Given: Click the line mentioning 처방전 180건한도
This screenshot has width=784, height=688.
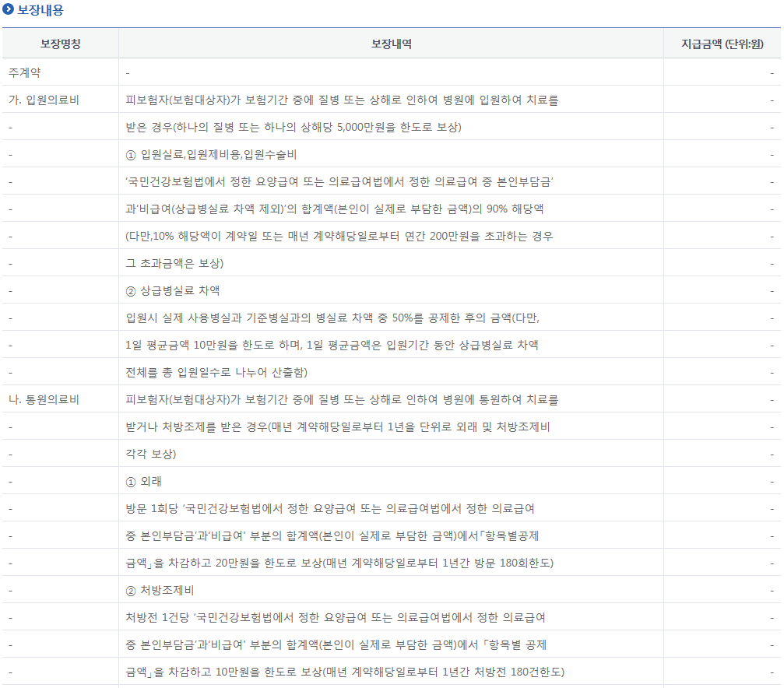Looking at the screenshot, I should [x=345, y=672].
